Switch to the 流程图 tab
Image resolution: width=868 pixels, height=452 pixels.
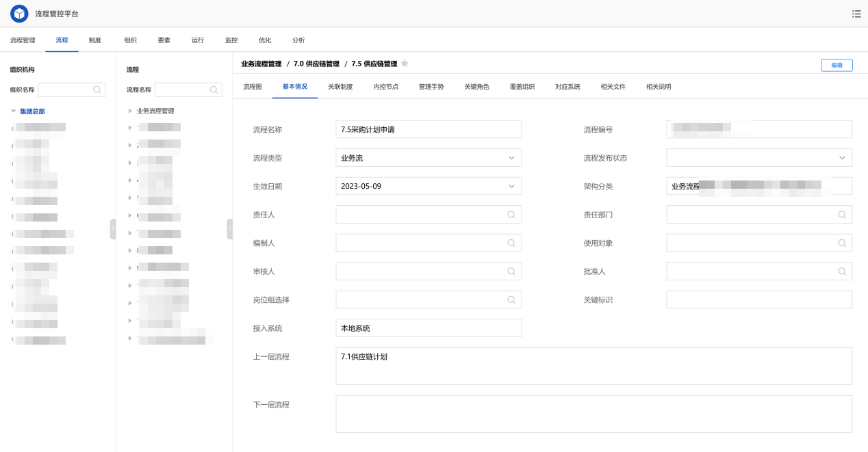[x=253, y=87]
